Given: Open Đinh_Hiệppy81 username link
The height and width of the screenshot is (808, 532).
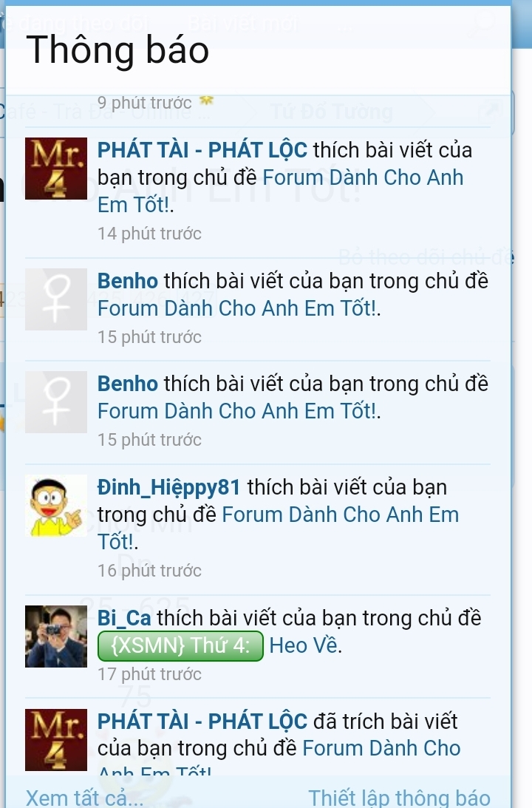Looking at the screenshot, I should click(x=169, y=488).
